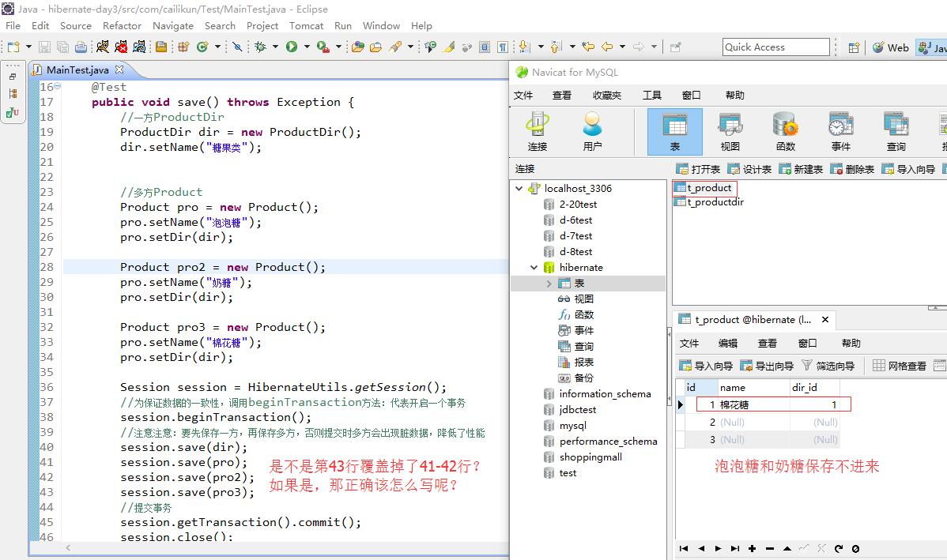Open the Tomcat menu in Eclipse
Screen dimensions: 947x560
[x=306, y=26]
